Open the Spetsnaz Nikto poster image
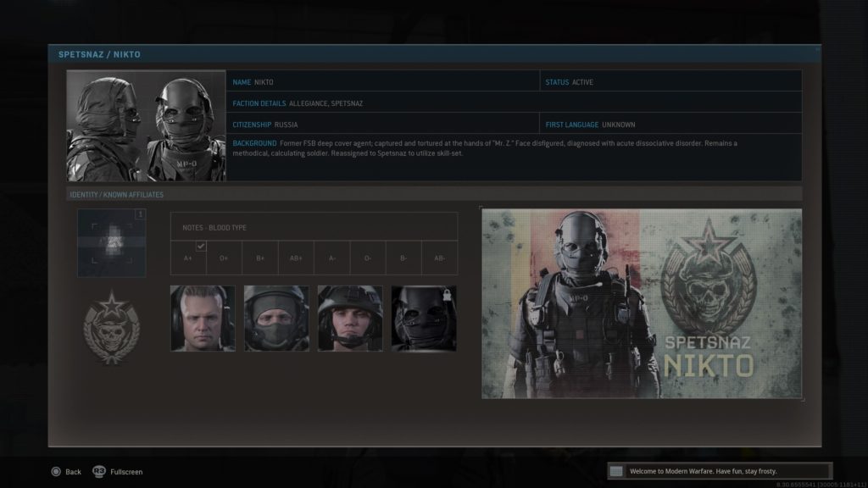The width and height of the screenshot is (868, 488). point(642,303)
